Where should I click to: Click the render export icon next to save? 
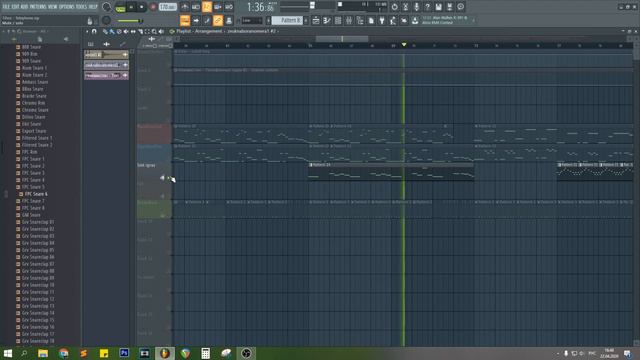[449, 7]
